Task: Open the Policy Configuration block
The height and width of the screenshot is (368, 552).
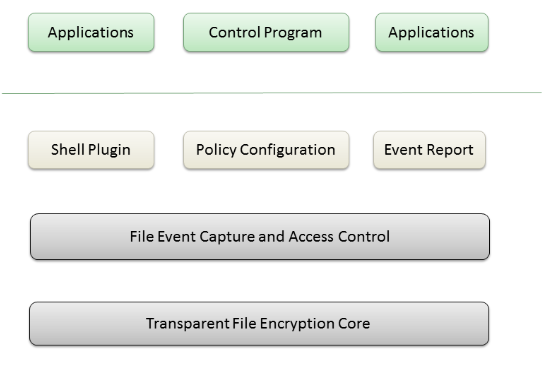Action: 266,150
